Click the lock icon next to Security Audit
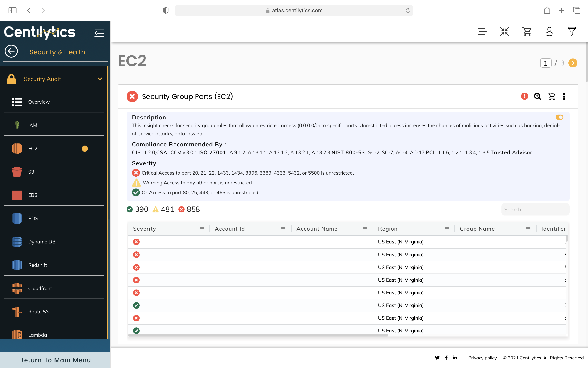The width and height of the screenshot is (588, 368). pos(11,79)
